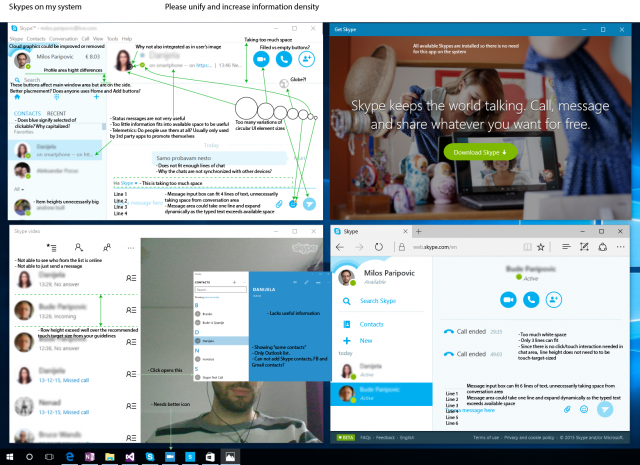Add people button in Skype desktop window
Viewport: 640px width, 465px height.
pyautogui.click(x=306, y=60)
